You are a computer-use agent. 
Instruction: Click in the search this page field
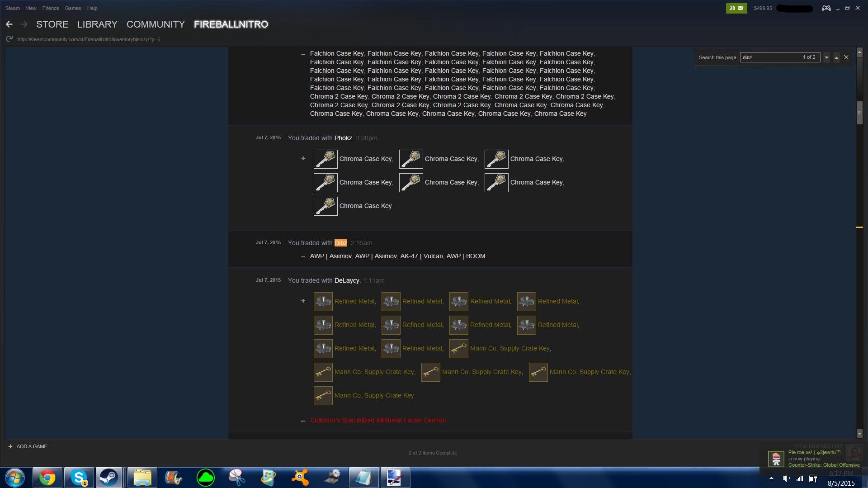(771, 57)
